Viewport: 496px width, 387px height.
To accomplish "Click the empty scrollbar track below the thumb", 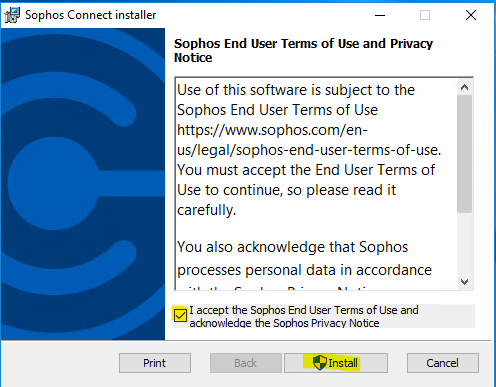I will 464,243.
